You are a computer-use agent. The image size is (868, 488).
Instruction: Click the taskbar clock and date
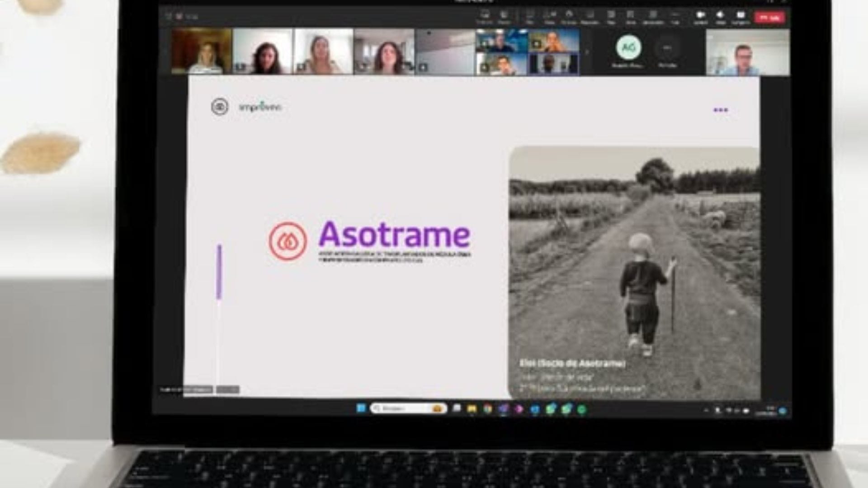click(x=768, y=410)
